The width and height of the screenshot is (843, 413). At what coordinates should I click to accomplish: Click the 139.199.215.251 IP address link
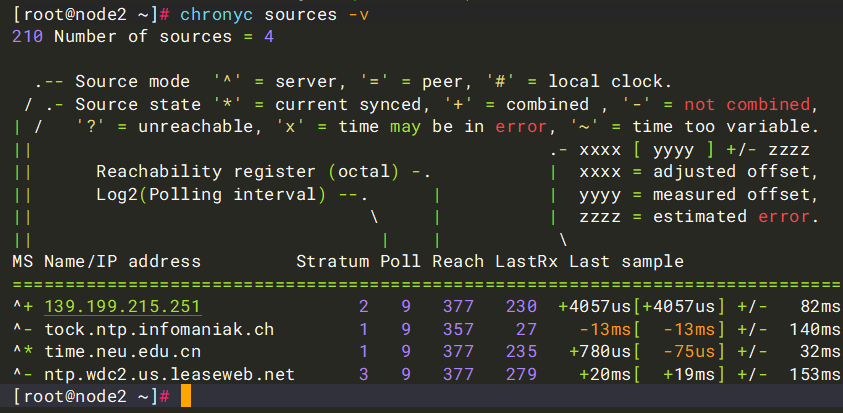[x=123, y=307]
